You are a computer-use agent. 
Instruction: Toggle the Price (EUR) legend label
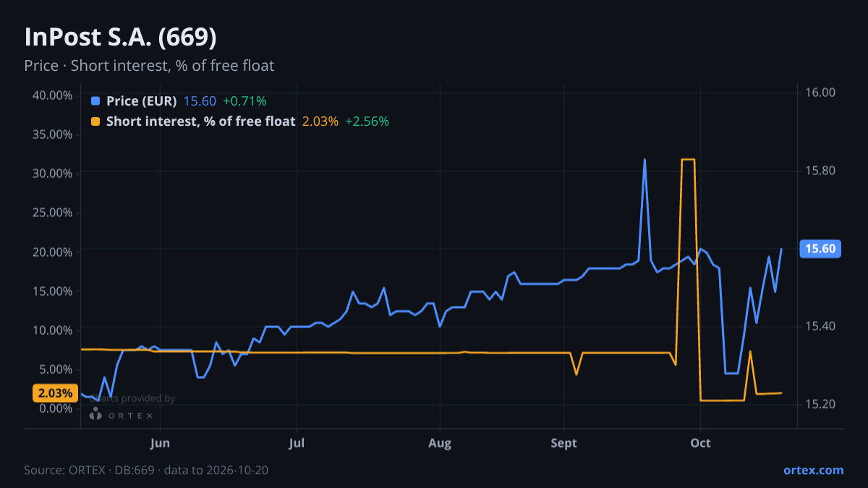pyautogui.click(x=142, y=101)
